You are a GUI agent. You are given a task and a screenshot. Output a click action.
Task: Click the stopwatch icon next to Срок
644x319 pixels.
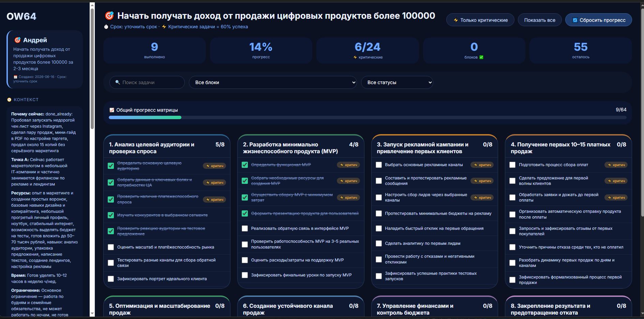tap(106, 27)
